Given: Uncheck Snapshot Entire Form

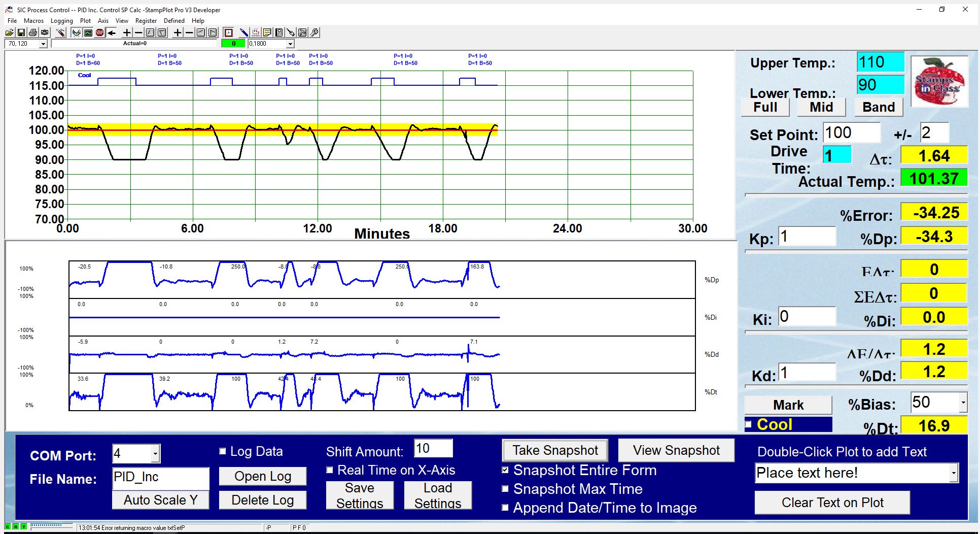Looking at the screenshot, I should click(505, 470).
